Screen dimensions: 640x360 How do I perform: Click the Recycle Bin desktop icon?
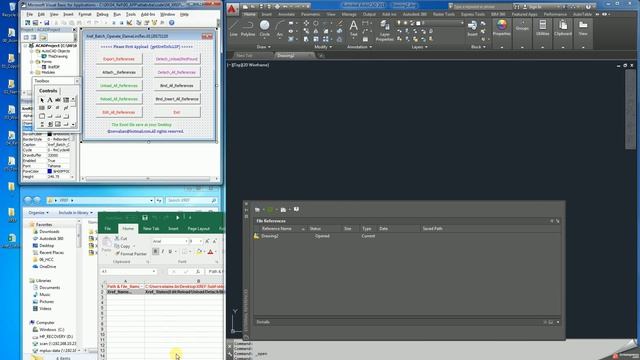(x=10, y=9)
